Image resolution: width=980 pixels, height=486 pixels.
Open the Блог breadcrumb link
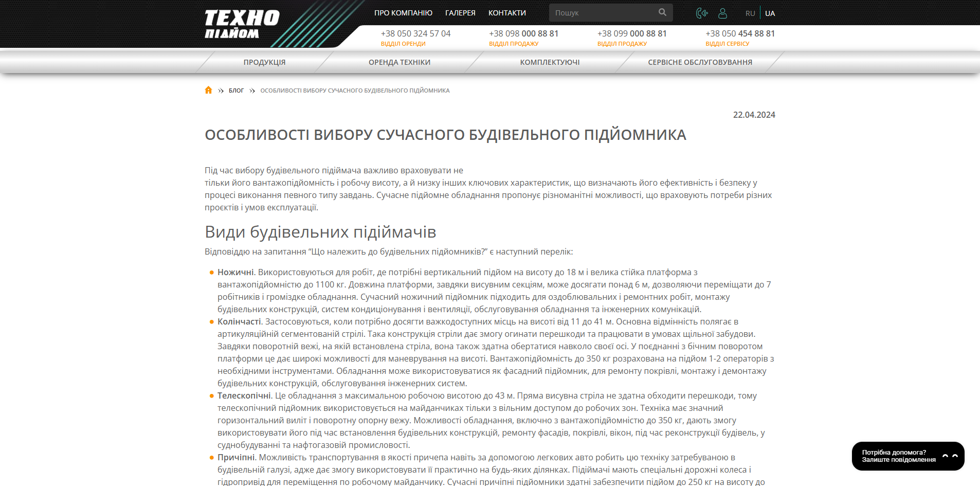point(236,91)
